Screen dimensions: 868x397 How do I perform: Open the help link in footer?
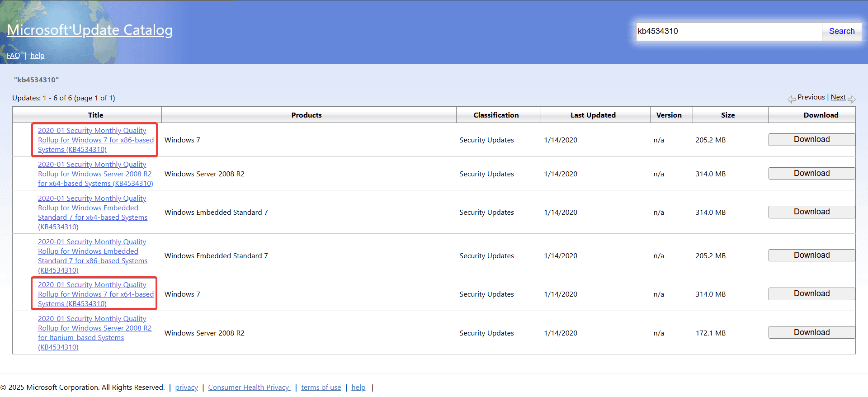tap(359, 388)
